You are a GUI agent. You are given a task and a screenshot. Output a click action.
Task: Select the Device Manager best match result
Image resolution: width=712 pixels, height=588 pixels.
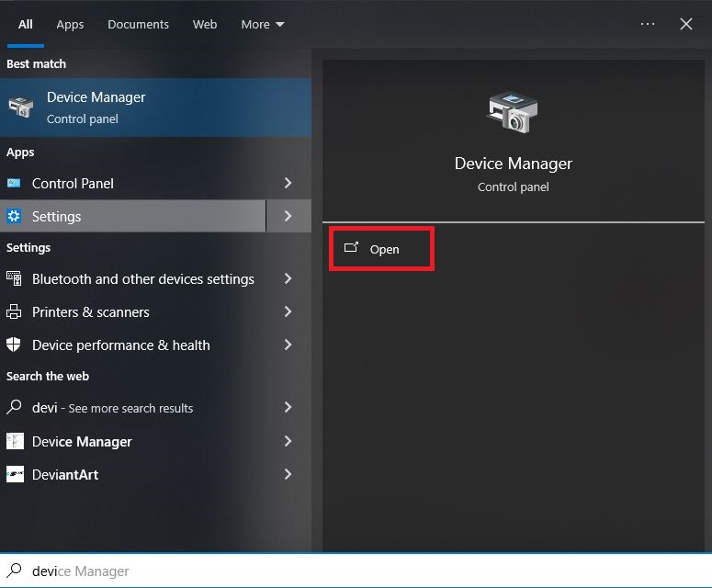coord(156,107)
